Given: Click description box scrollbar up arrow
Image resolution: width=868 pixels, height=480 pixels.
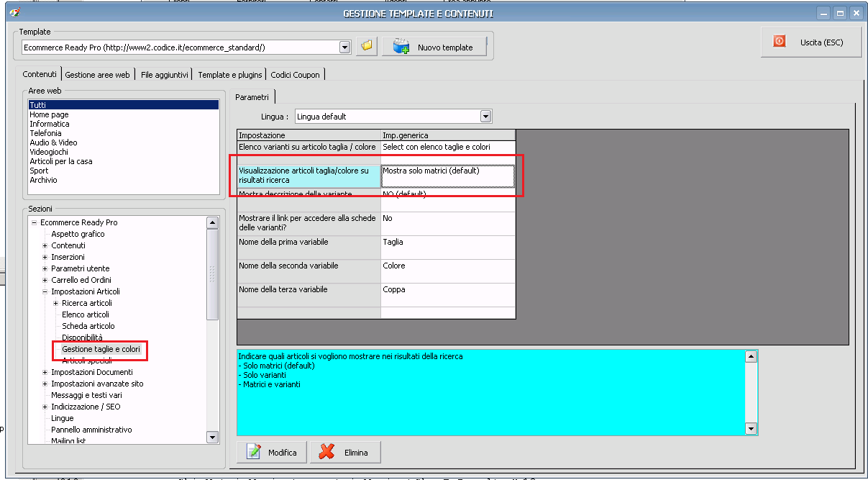Looking at the screenshot, I should 751,356.
